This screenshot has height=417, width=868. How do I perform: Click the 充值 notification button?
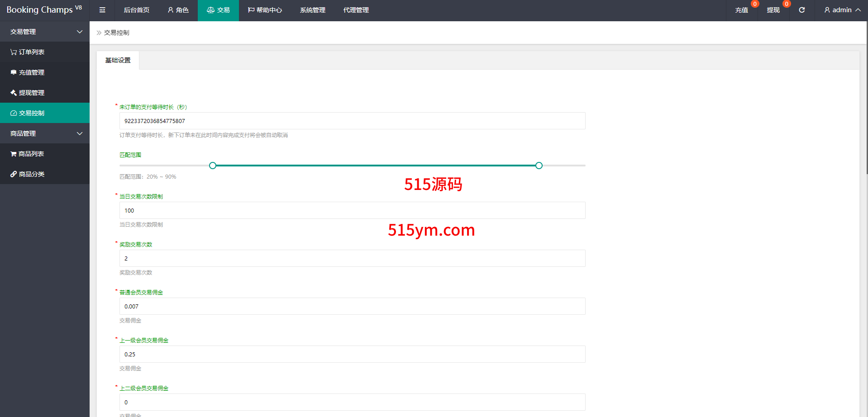[741, 10]
